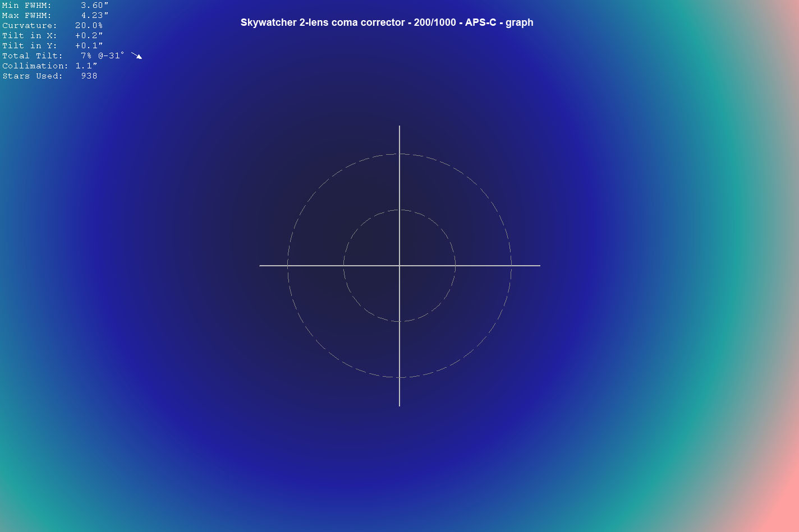Screen dimensions: 799x532
Task: Select the Total Tilt 7% reading
Action: (x=86, y=56)
